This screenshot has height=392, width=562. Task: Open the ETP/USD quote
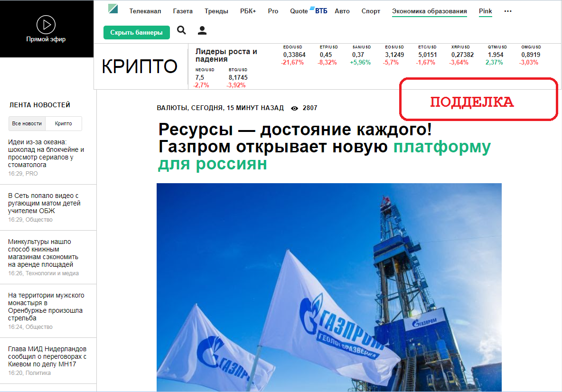click(x=328, y=56)
